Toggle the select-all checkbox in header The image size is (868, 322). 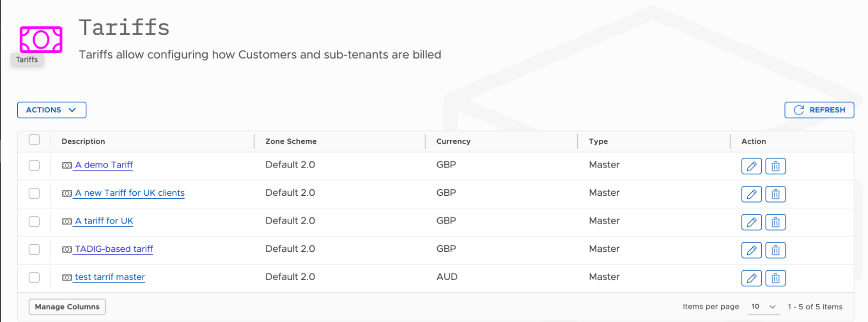click(34, 140)
